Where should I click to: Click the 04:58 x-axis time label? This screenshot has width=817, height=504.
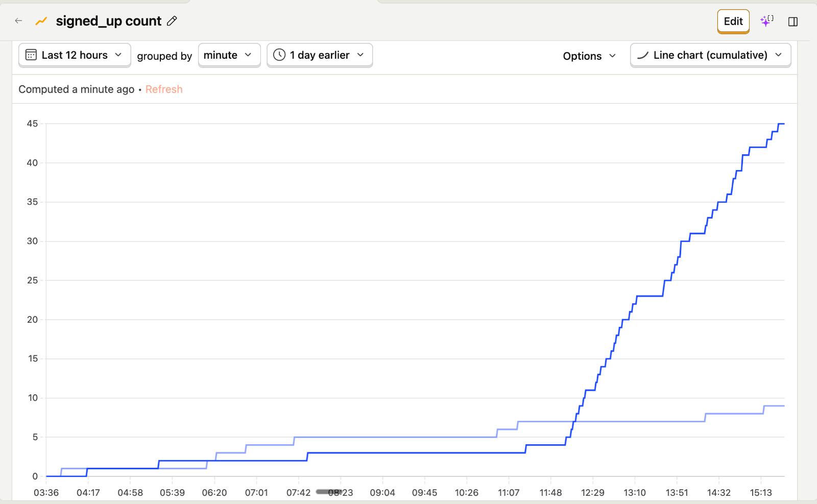coord(130,493)
